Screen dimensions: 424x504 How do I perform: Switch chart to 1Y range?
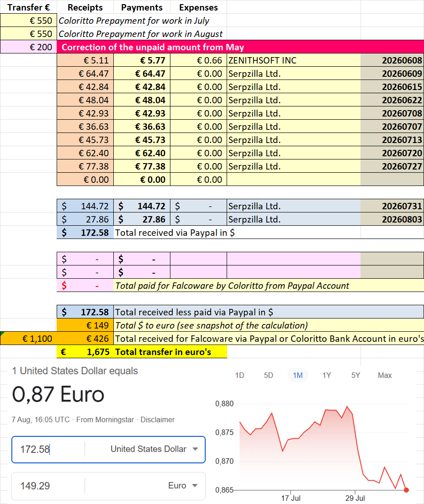[327, 375]
